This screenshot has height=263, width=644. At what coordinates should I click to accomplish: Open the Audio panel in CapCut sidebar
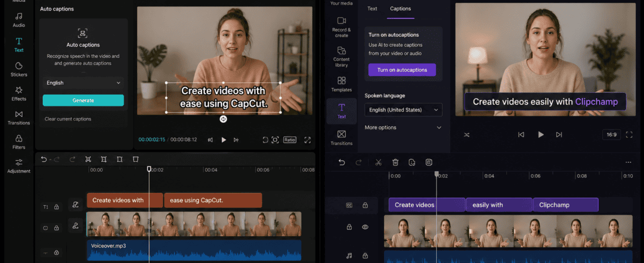[x=19, y=20]
